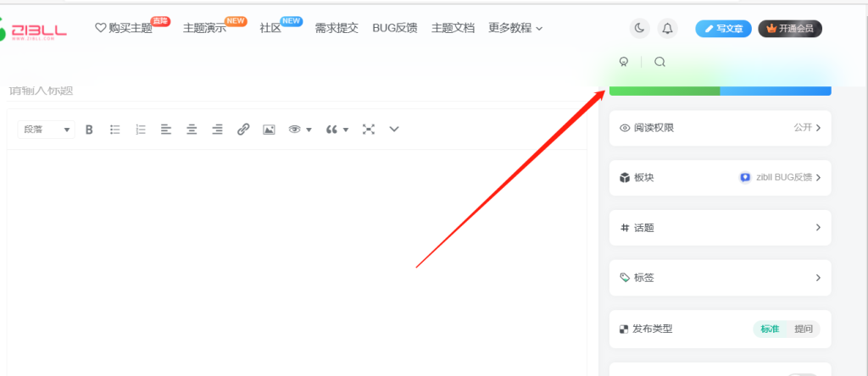Expand more toolbar options chevron
This screenshot has width=868, height=376.
tap(394, 130)
